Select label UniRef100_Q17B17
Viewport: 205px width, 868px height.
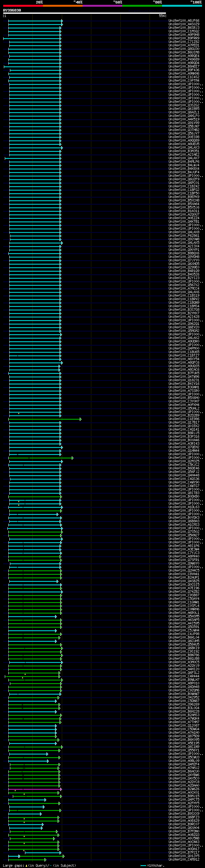[184, 423]
